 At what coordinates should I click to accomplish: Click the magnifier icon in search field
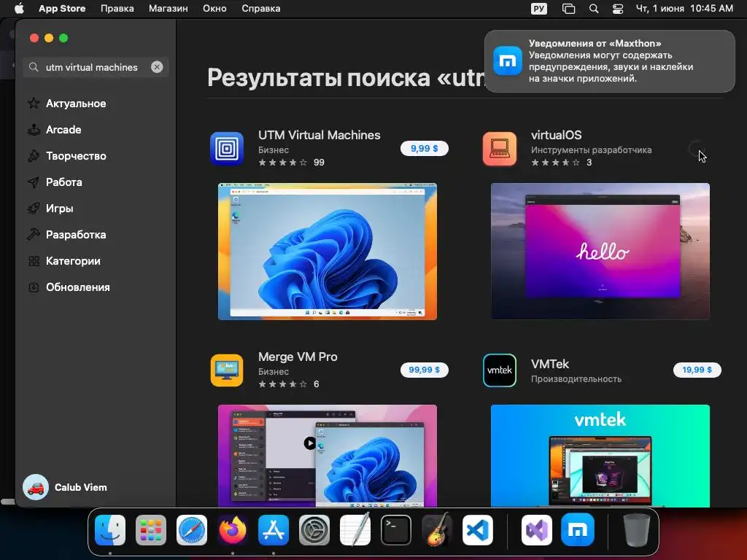click(x=34, y=67)
